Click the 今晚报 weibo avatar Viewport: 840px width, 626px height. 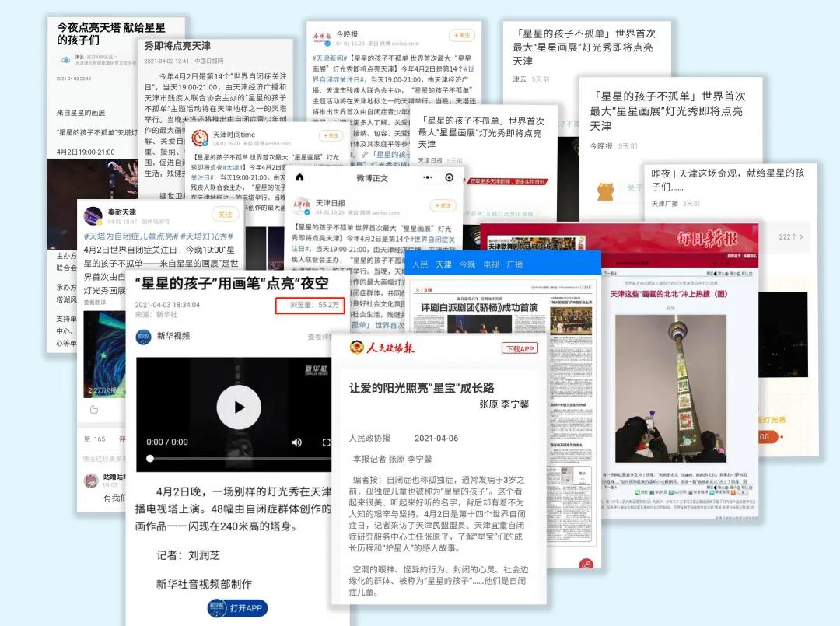click(322, 37)
